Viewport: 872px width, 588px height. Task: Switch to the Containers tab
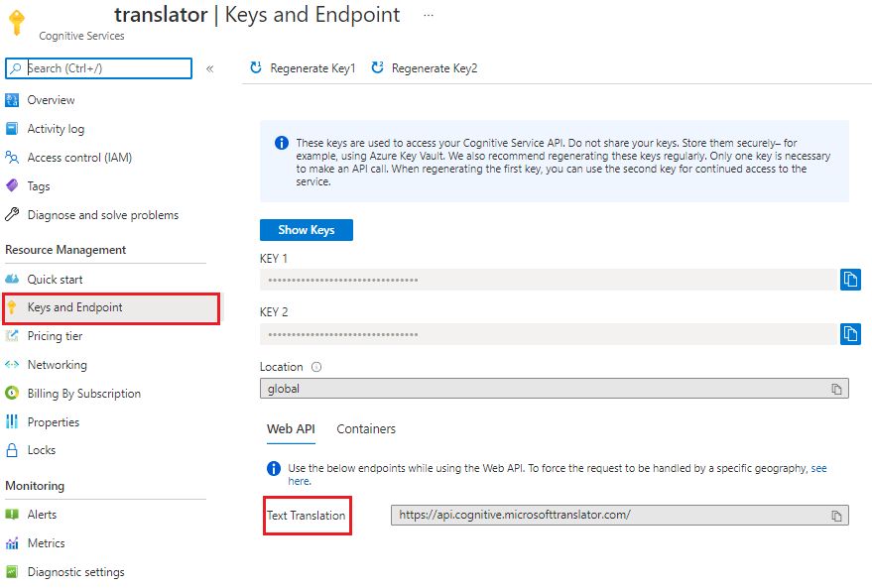pyautogui.click(x=365, y=429)
